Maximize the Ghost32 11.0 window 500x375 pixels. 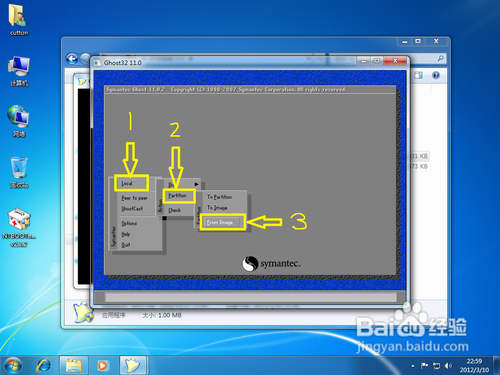pyautogui.click(x=377, y=61)
